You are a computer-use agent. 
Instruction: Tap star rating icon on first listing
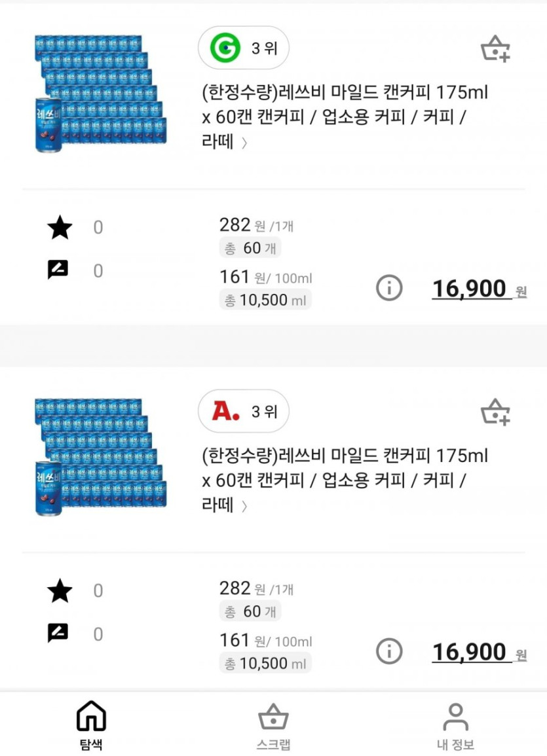click(60, 228)
